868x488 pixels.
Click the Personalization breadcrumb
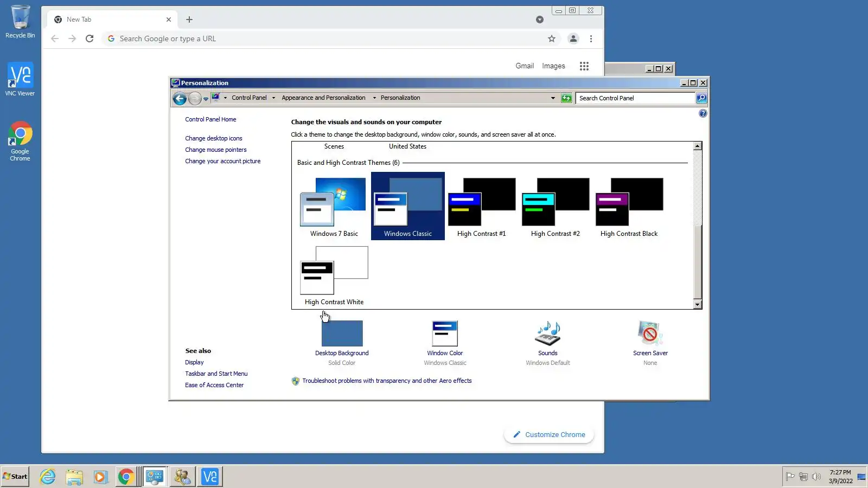coord(400,98)
